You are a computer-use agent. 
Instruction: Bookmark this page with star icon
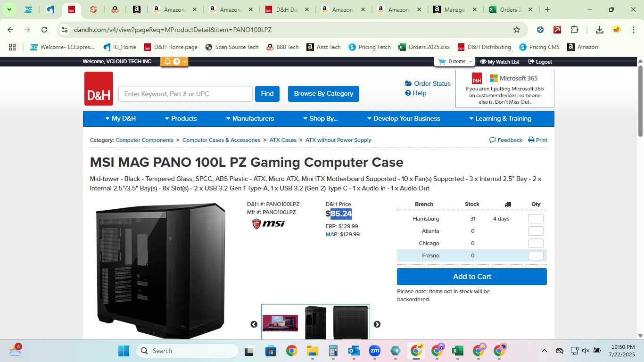point(517,30)
